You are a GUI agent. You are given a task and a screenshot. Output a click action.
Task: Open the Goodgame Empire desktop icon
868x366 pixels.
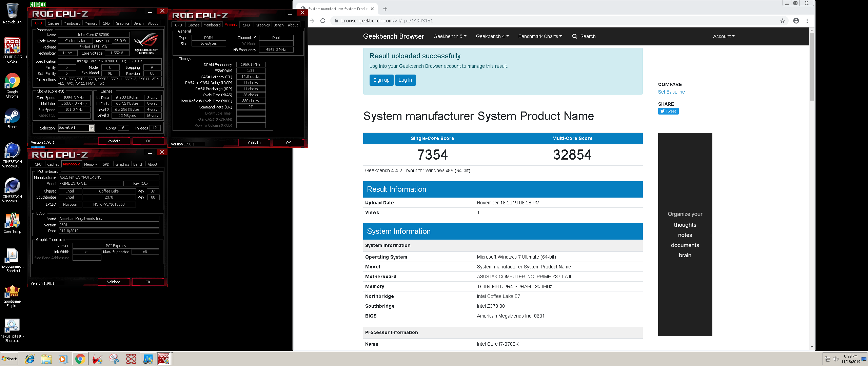(x=12, y=296)
